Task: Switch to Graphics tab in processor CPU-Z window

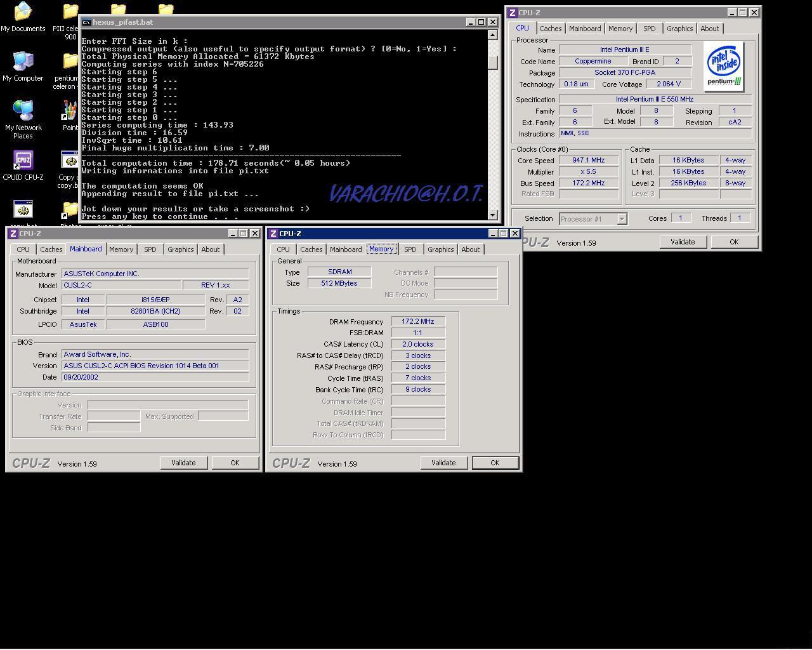Action: (679, 29)
